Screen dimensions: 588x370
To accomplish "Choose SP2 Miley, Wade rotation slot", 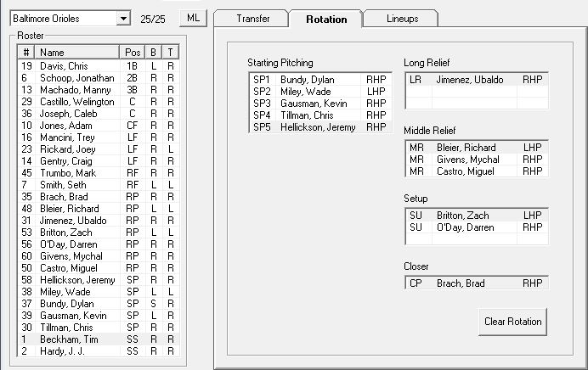I will pyautogui.click(x=319, y=92).
